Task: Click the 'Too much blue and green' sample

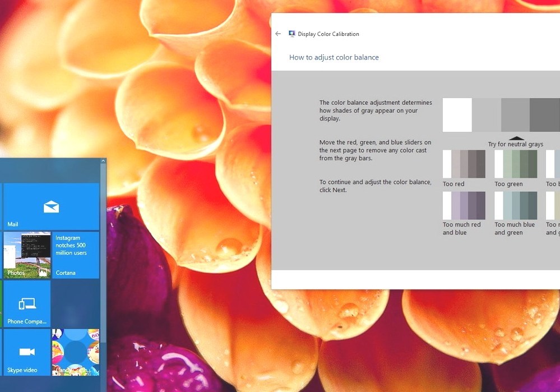Action: (x=515, y=204)
